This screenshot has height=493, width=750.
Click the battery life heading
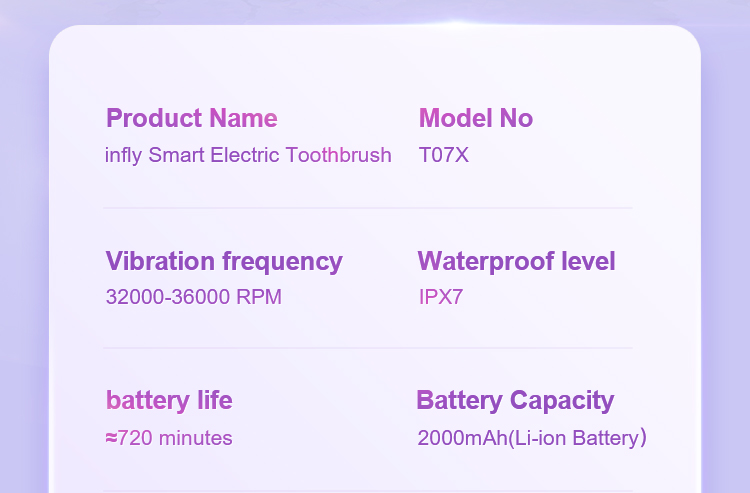pos(169,401)
